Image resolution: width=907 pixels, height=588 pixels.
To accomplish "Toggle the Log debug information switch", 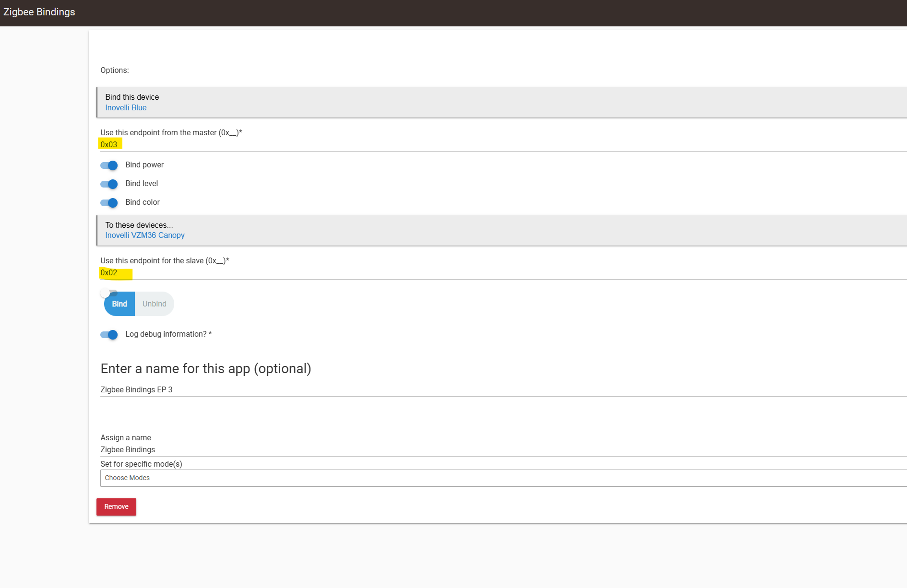I will tap(109, 335).
